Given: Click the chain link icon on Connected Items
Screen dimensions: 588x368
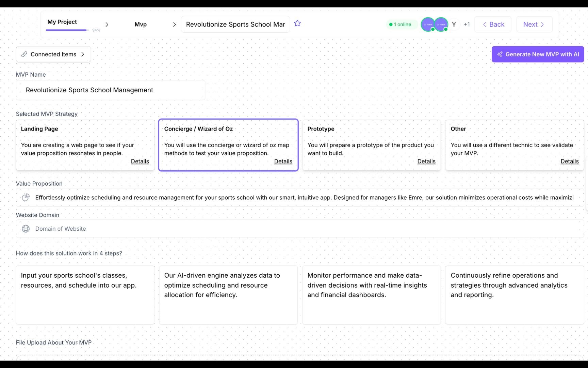Looking at the screenshot, I should pos(24,54).
